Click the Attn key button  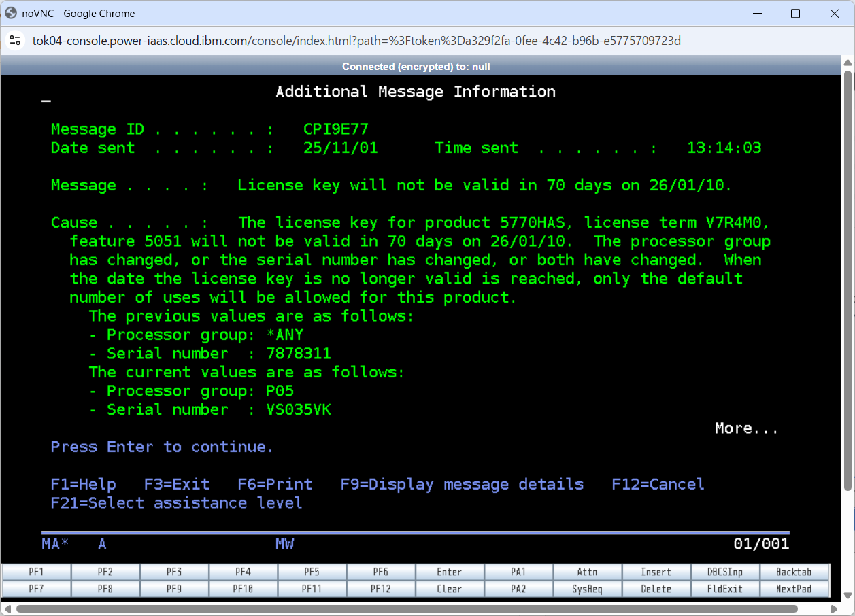[x=588, y=572]
